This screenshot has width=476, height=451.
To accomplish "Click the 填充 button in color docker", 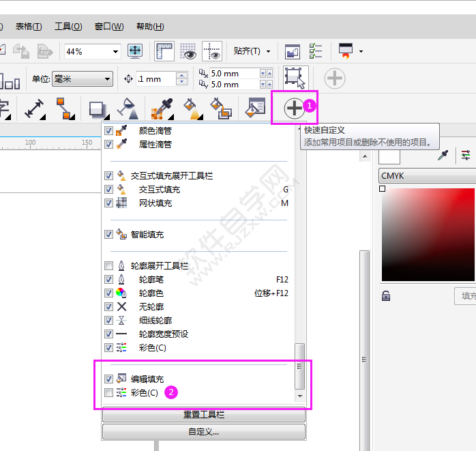I will tap(465, 296).
